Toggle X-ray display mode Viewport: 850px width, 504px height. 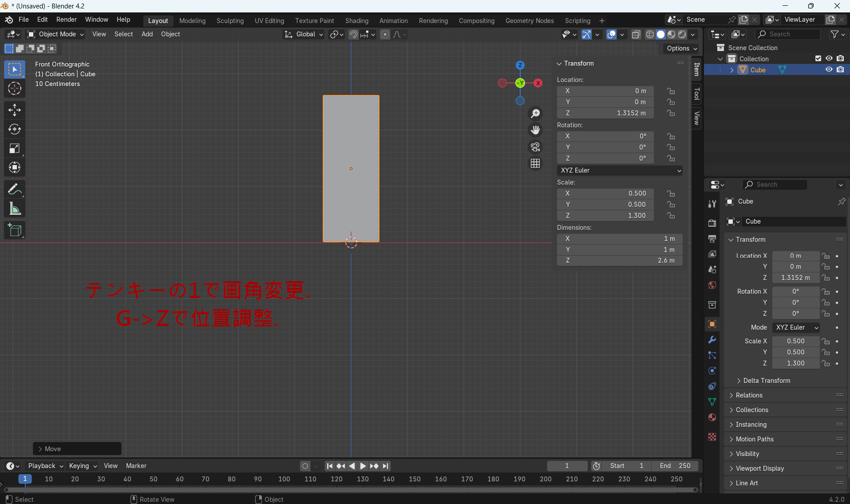tap(636, 34)
